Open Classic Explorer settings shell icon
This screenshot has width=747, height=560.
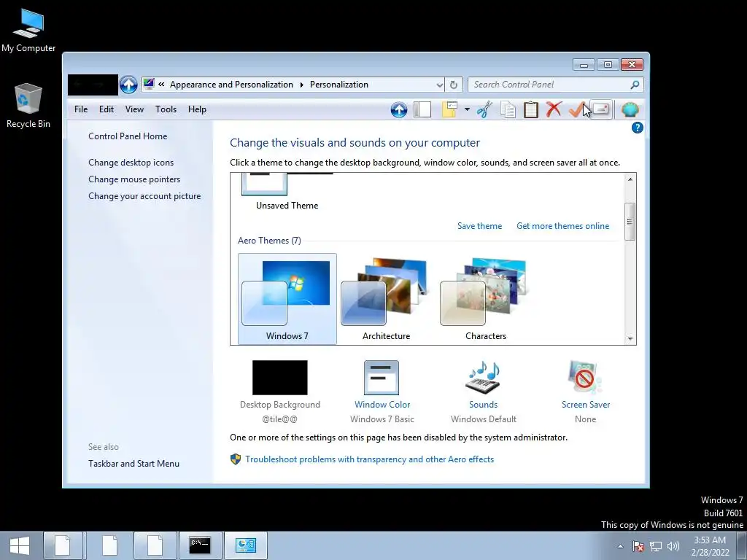click(630, 110)
